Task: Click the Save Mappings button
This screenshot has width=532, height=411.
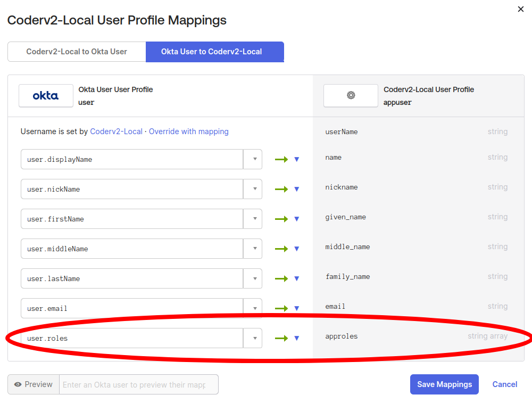Action: [x=444, y=384]
